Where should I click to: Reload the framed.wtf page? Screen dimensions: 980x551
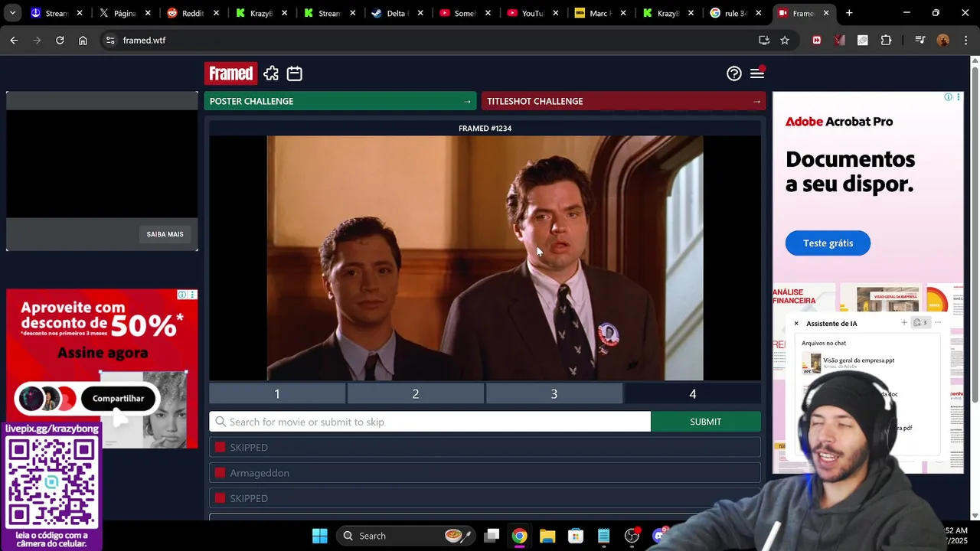click(x=60, y=40)
